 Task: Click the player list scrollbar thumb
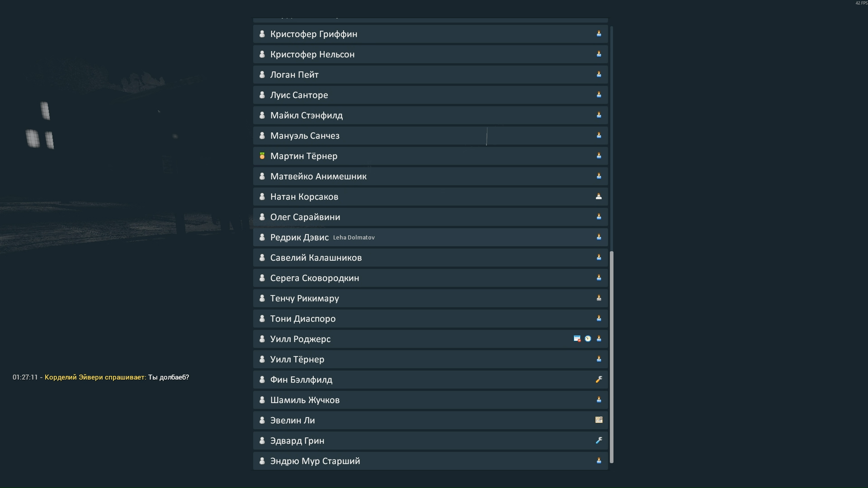click(612, 357)
